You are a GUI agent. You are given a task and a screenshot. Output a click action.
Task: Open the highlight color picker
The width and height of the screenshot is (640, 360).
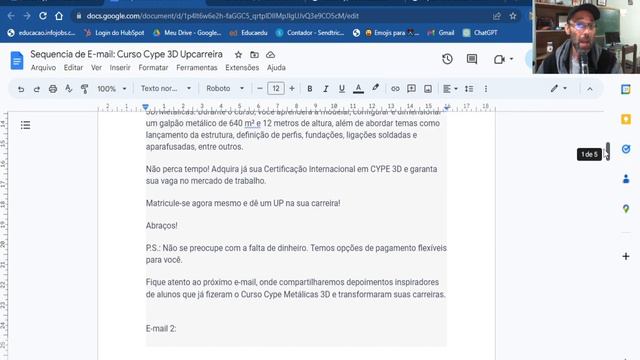tap(375, 88)
